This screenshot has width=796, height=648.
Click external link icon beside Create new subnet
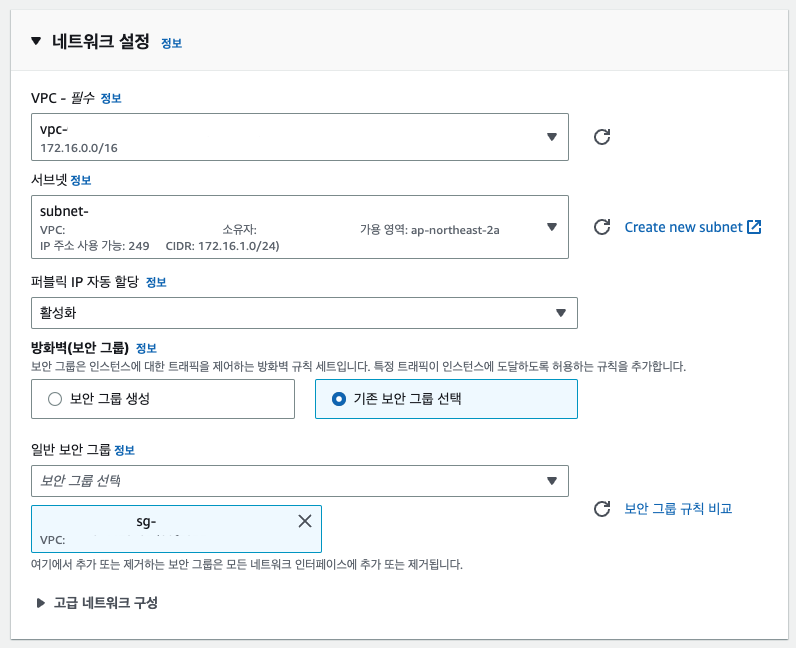pos(754,227)
